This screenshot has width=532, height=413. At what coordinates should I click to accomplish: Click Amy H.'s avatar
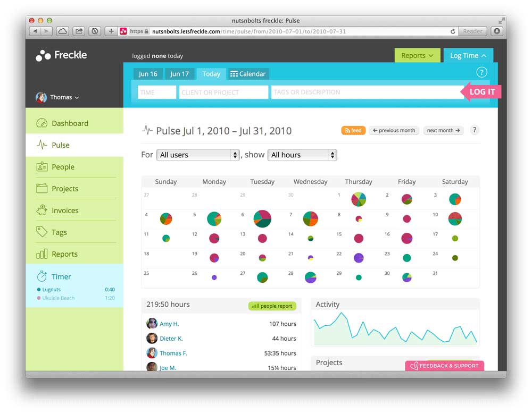(152, 324)
